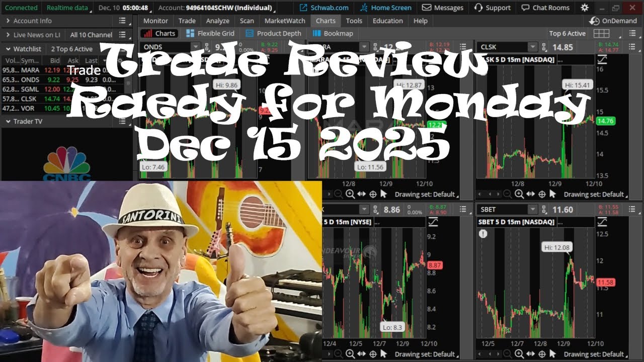The height and width of the screenshot is (362, 644).
Task: Select pointer tool on the SBET chart
Action: pos(553,354)
